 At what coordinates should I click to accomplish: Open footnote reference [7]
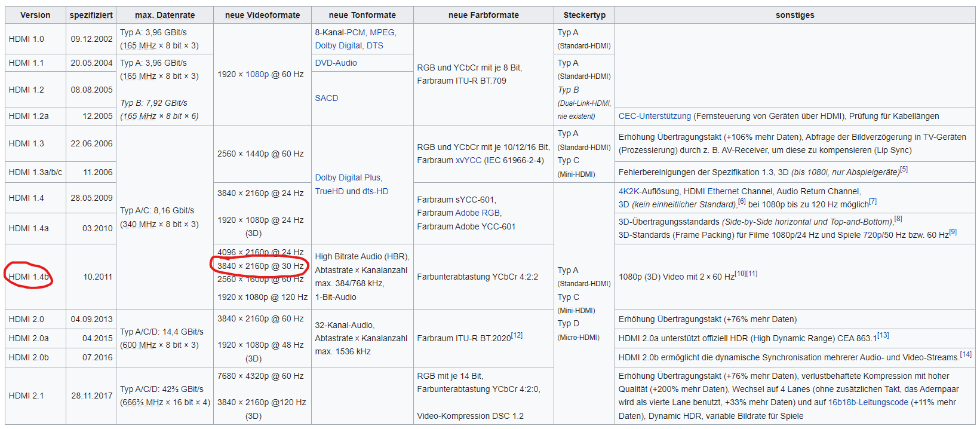(873, 201)
